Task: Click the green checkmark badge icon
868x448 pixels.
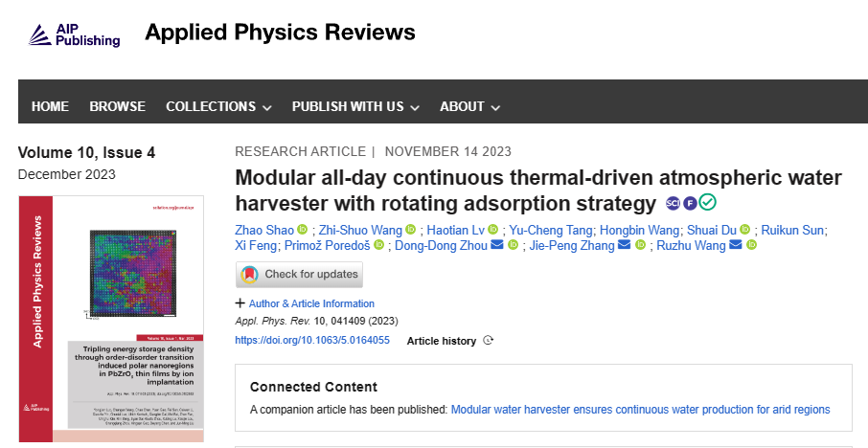Action: click(707, 202)
